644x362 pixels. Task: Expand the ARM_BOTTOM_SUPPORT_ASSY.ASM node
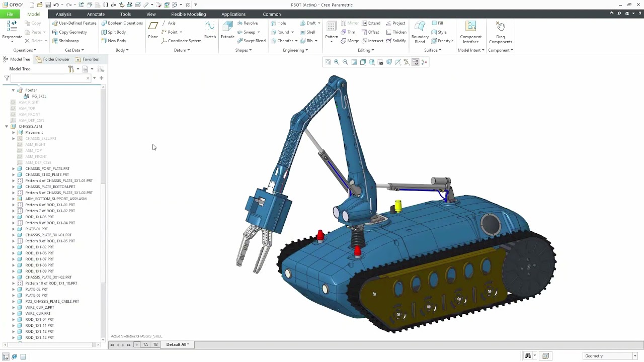[14, 199]
